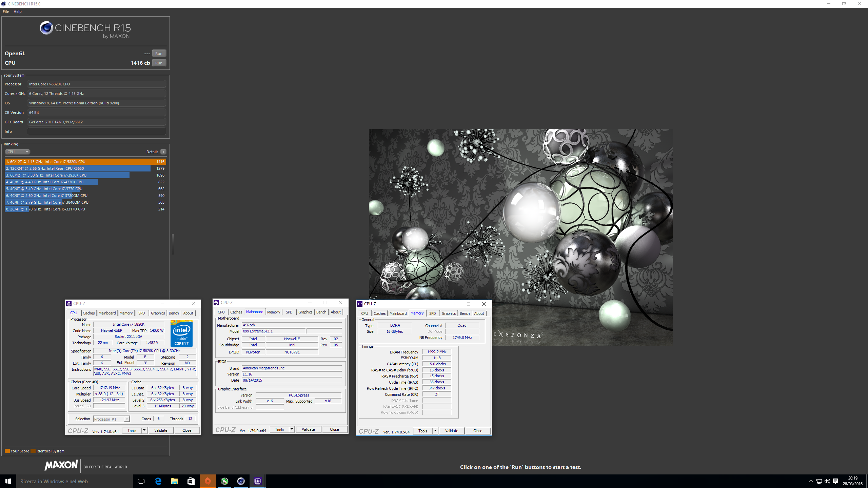
Task: Switch to CPU-Z taskbar icon
Action: click(257, 481)
